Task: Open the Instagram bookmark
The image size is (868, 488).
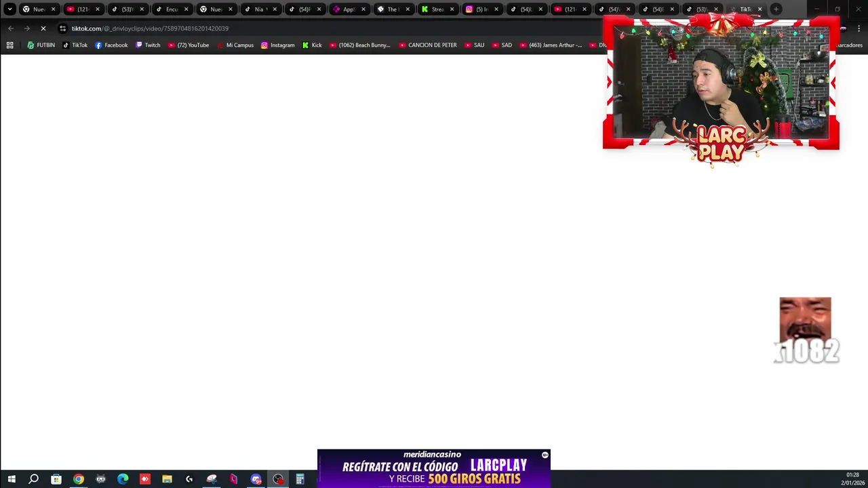Action: coord(277,45)
